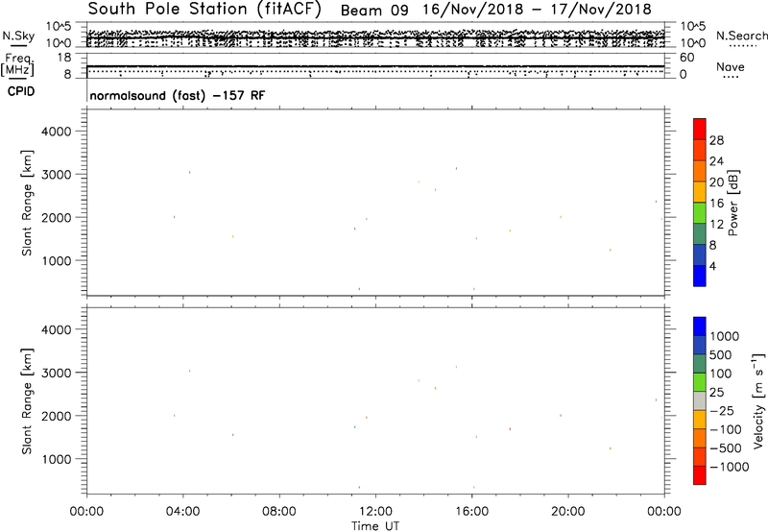Select the -25 value on Velocity colorbar
The height and width of the screenshot is (532, 768).
click(722, 411)
